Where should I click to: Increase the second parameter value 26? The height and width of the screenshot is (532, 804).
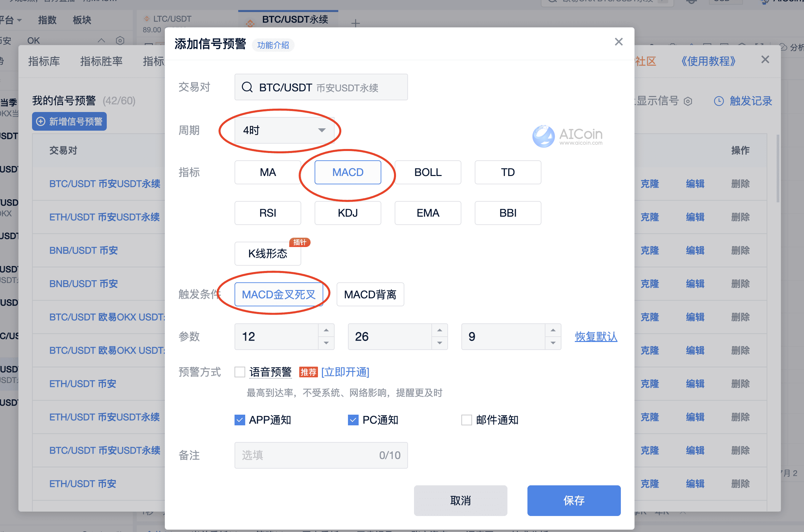point(440,330)
